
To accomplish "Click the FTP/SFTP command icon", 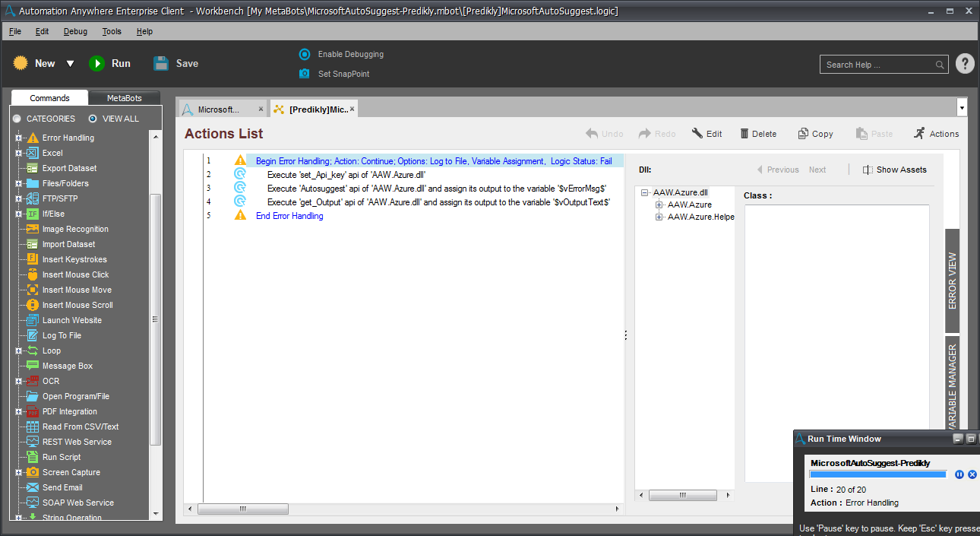I will coord(33,198).
